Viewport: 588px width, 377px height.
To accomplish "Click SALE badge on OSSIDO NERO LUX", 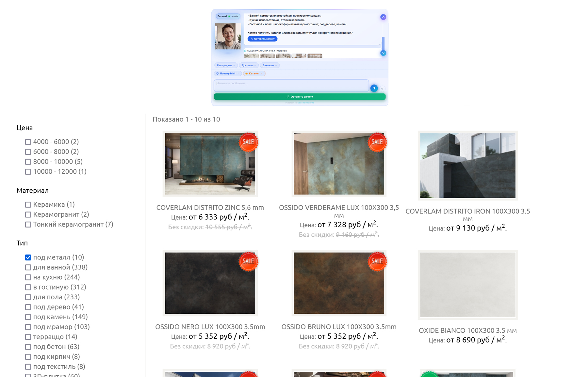I will pos(248,261).
